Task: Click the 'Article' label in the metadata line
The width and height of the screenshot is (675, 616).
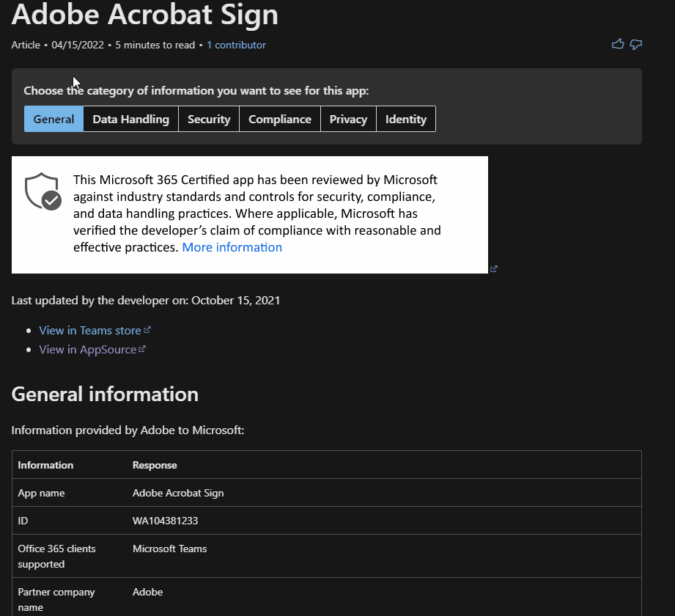Action: coord(26,45)
